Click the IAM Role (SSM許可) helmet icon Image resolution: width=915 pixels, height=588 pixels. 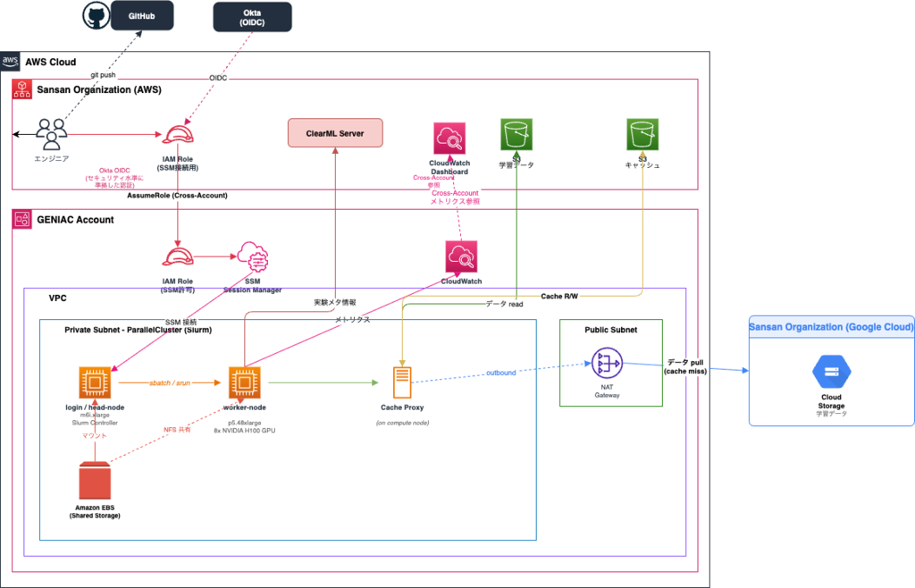click(178, 256)
